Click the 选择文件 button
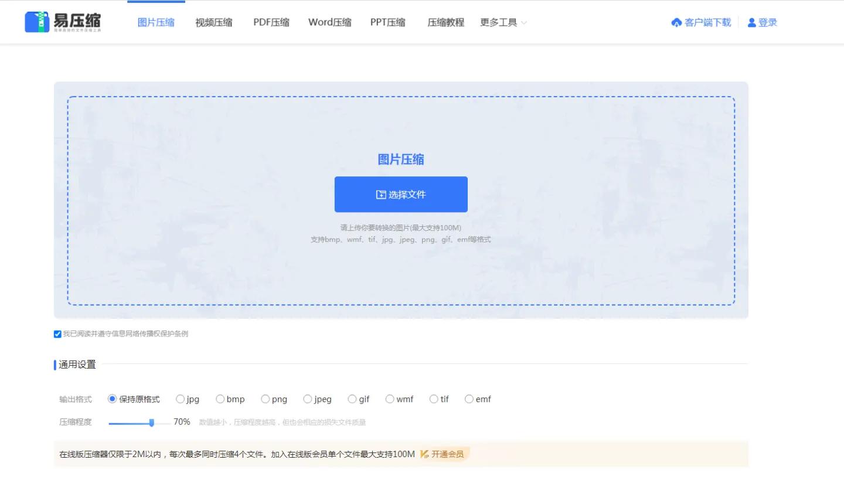The image size is (844, 504). [x=401, y=194]
